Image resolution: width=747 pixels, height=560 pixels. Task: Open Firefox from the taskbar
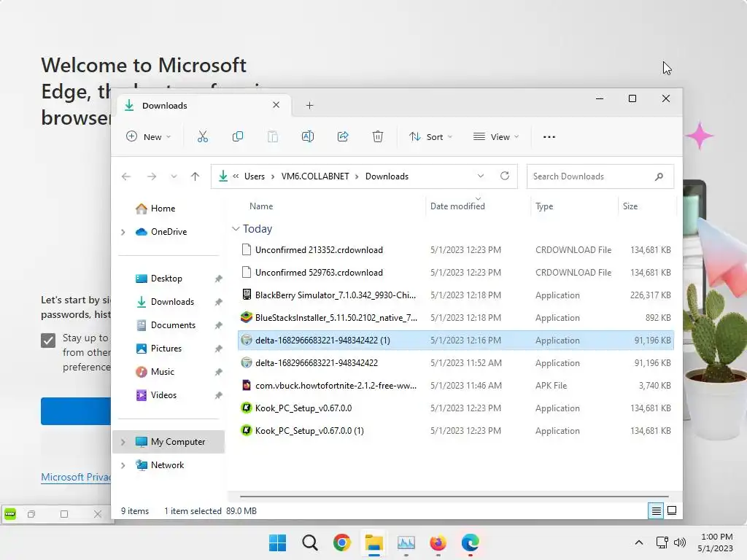point(438,542)
